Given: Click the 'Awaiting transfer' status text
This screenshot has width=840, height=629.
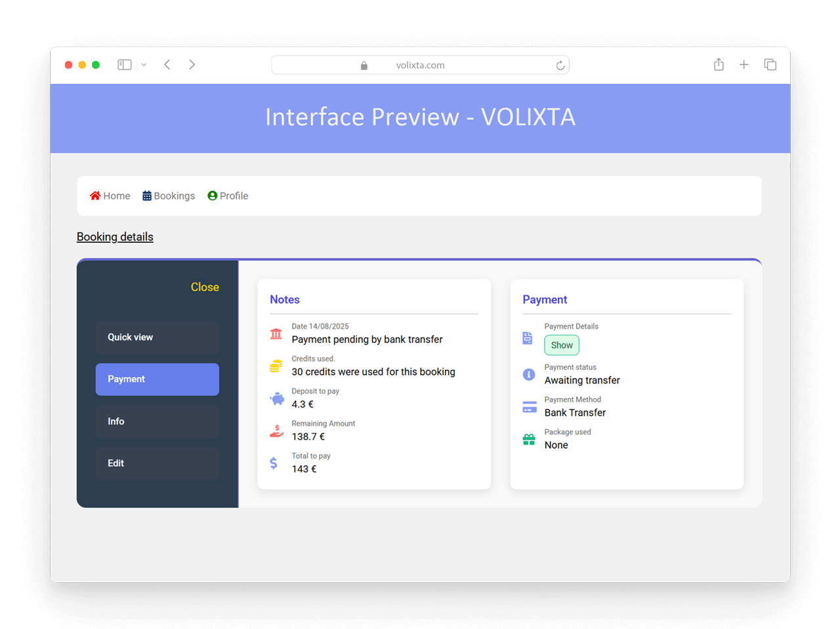Looking at the screenshot, I should [582, 380].
